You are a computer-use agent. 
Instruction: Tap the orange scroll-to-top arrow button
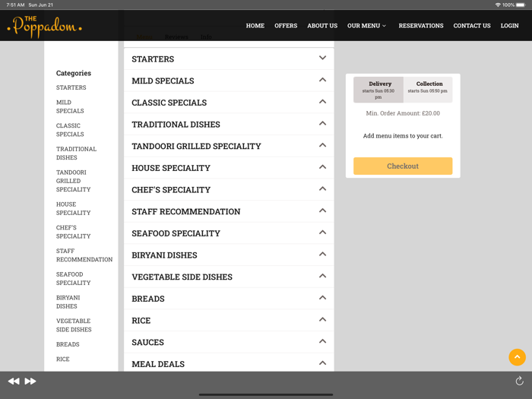(517, 356)
